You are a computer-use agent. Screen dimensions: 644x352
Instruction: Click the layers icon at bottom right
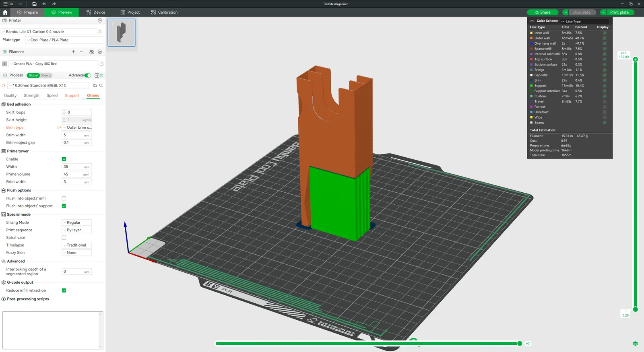[x=635, y=344]
